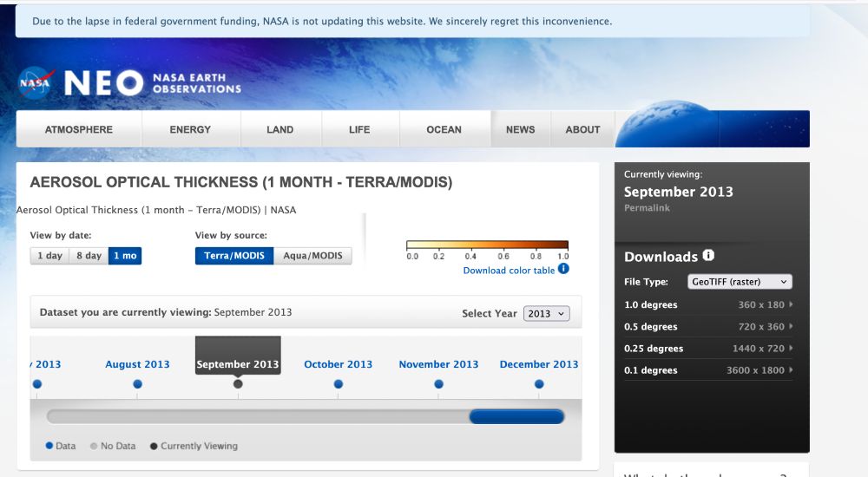The image size is (868, 477).
Task: Open the Ocean menu
Action: pyautogui.click(x=444, y=129)
